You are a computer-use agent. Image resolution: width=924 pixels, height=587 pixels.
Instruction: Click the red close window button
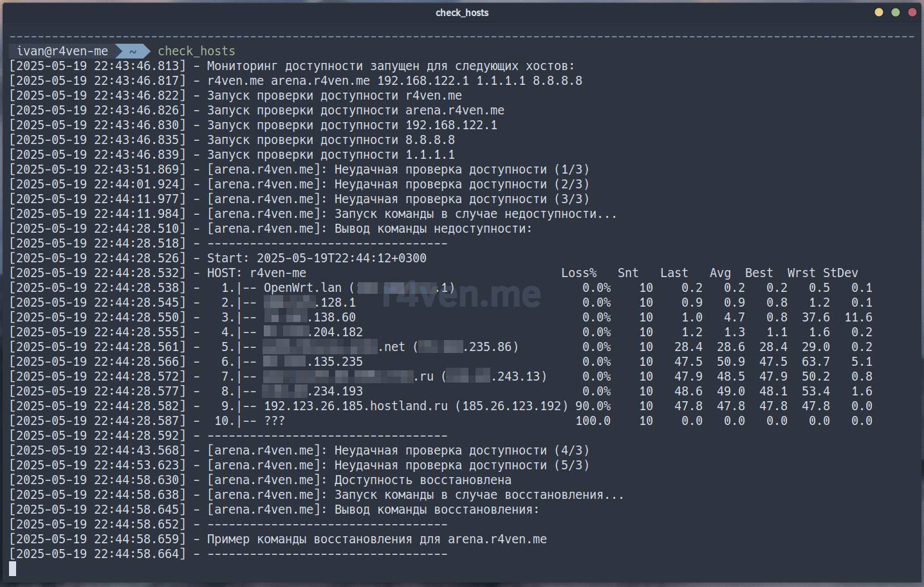pos(912,12)
